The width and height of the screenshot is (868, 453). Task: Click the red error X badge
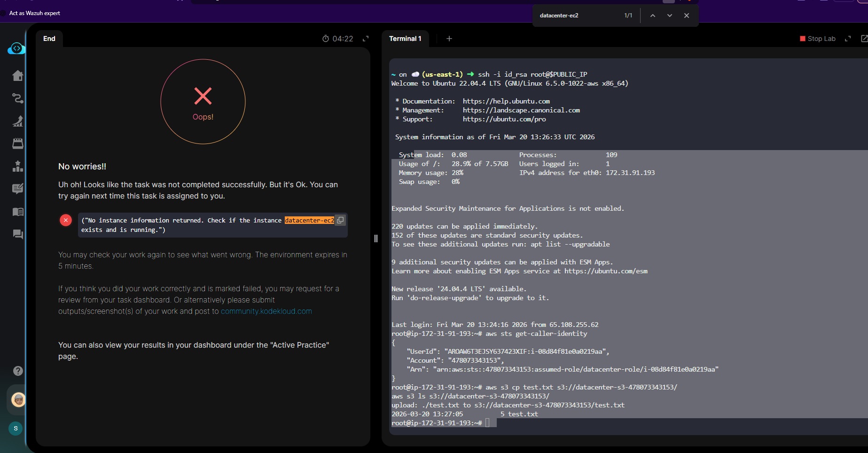pyautogui.click(x=66, y=220)
